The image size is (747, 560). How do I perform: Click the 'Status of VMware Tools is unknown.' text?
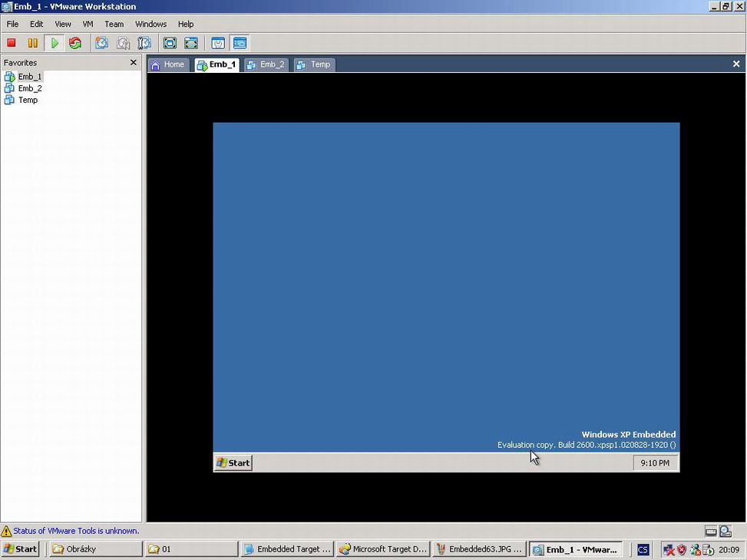click(76, 531)
